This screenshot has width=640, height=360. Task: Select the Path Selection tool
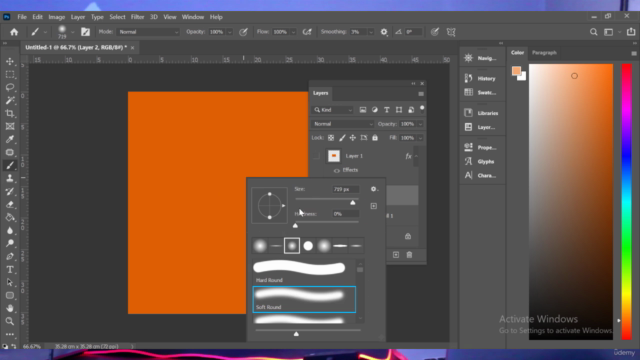pos(10,282)
